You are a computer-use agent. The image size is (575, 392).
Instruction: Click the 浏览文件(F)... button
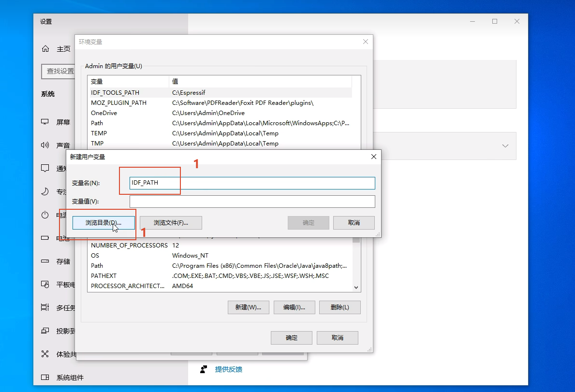tap(171, 223)
